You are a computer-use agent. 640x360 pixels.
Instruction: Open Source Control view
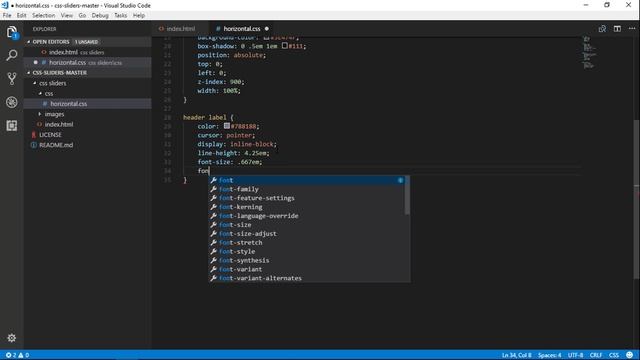pyautogui.click(x=12, y=78)
